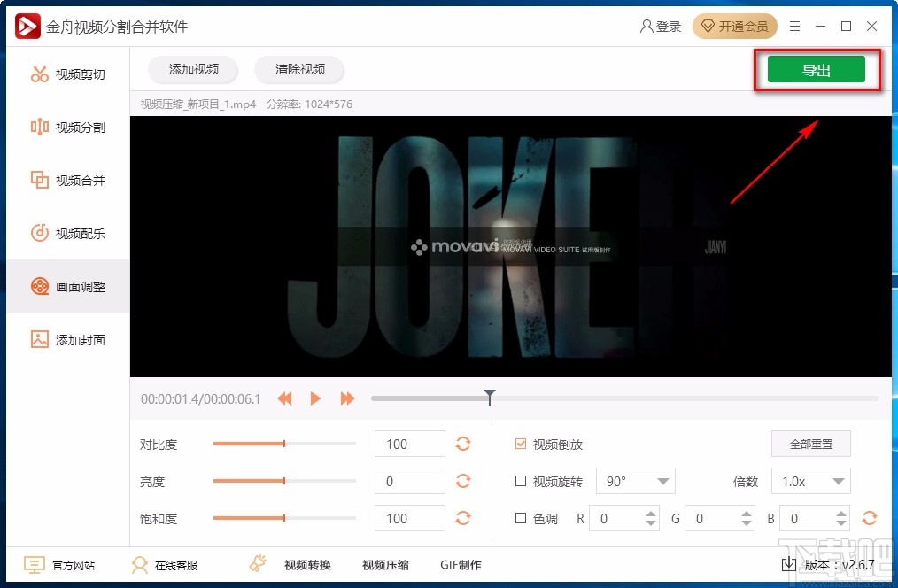The image size is (898, 588).
Task: Open the 倍数 1.0x speed dropdown
Action: pyautogui.click(x=811, y=481)
